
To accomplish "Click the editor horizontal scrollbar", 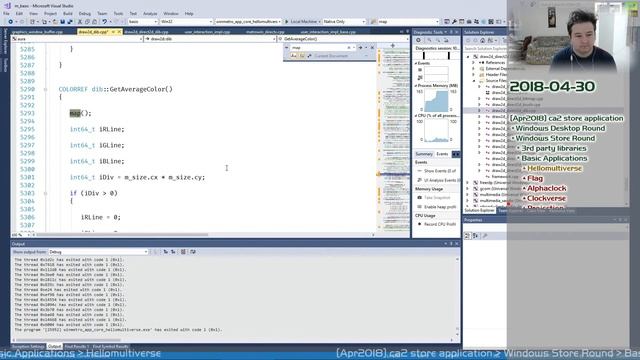I will click(122, 235).
